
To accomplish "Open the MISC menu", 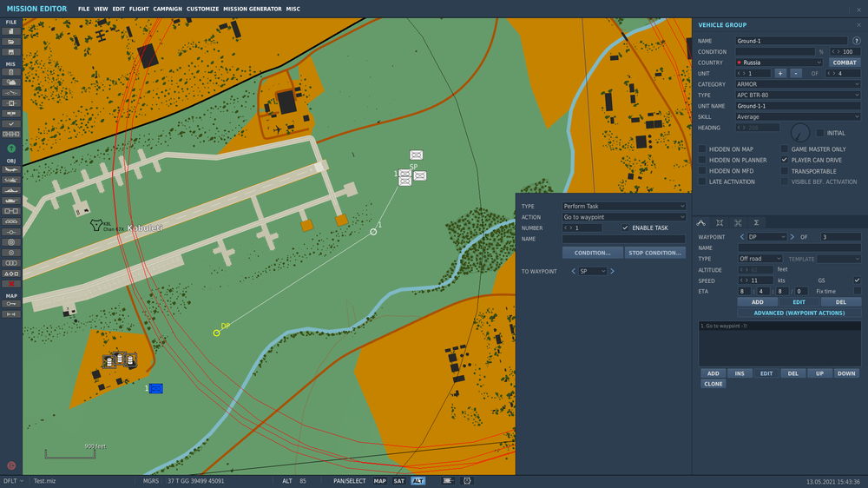I will 293,9.
